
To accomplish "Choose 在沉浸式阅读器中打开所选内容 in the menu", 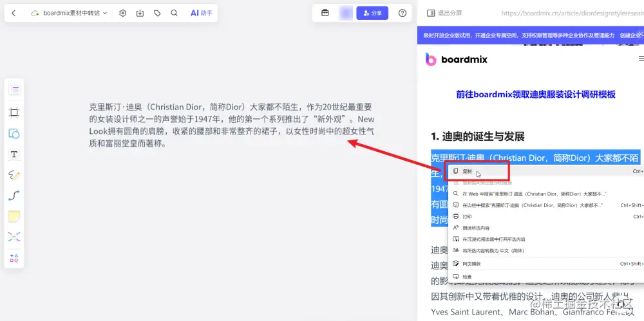I will [546, 239].
